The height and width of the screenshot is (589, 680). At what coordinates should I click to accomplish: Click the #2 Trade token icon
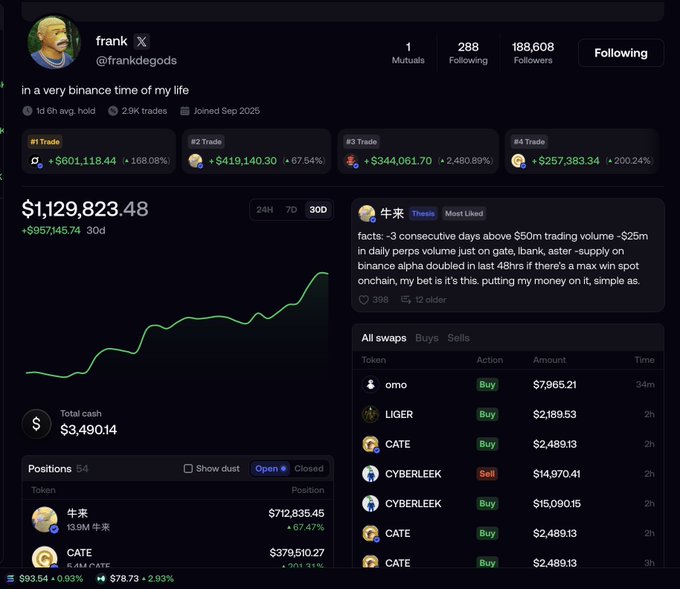tap(196, 161)
